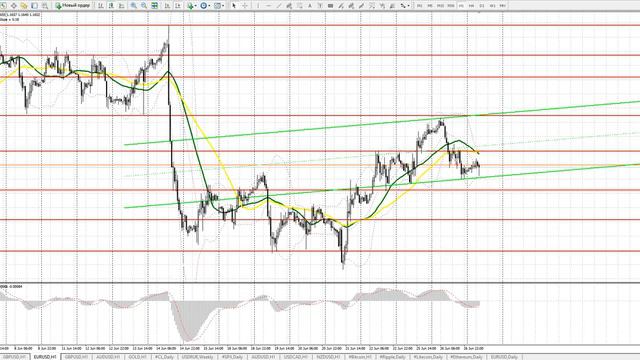Open the periods clock dropdown
The image size is (640, 360).
coord(205,6)
